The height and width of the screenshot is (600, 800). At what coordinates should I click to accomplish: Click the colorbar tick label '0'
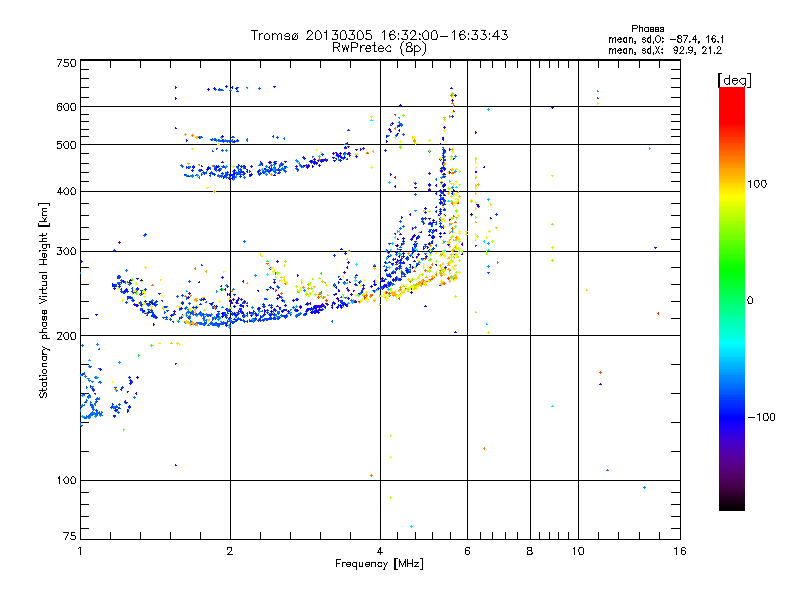[750, 301]
